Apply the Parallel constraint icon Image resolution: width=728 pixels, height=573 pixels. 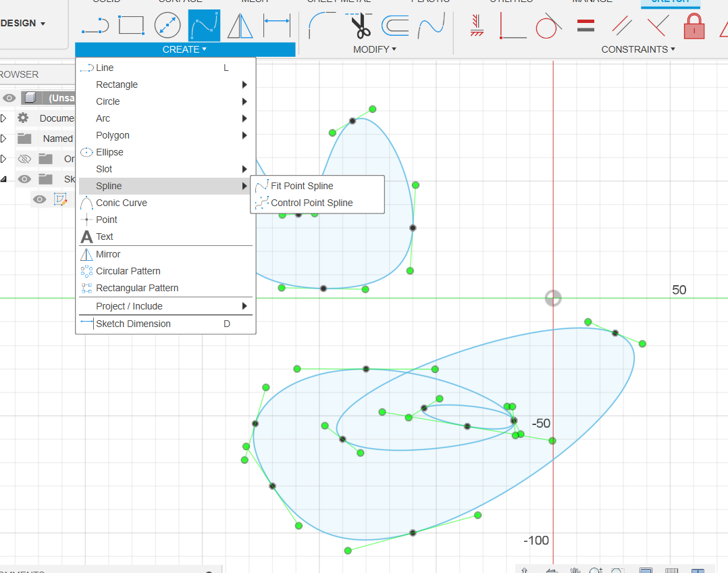[x=622, y=26]
